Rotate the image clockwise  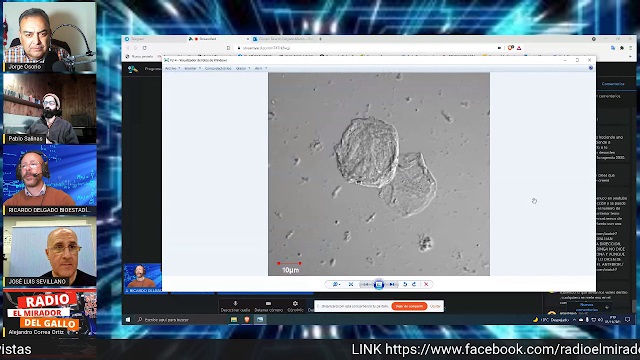[414, 284]
